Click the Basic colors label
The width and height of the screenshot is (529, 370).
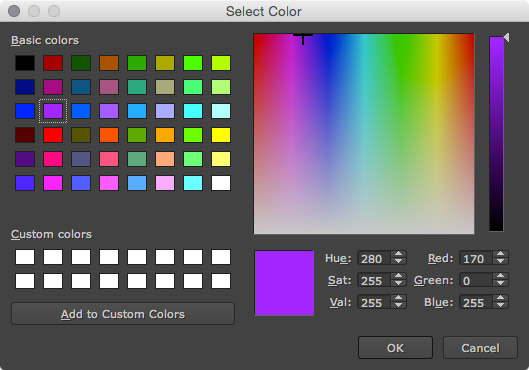click(45, 40)
